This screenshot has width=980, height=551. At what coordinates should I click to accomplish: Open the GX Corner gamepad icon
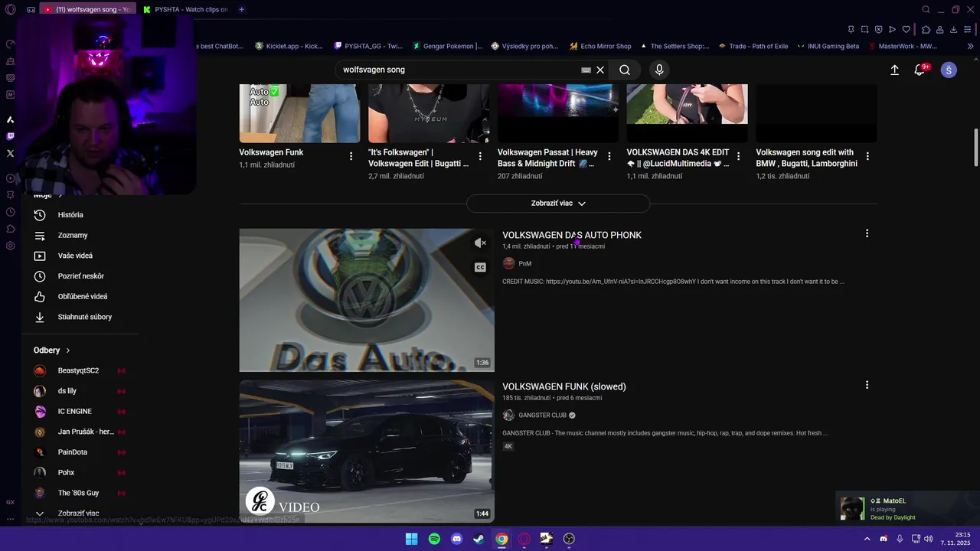(x=31, y=10)
